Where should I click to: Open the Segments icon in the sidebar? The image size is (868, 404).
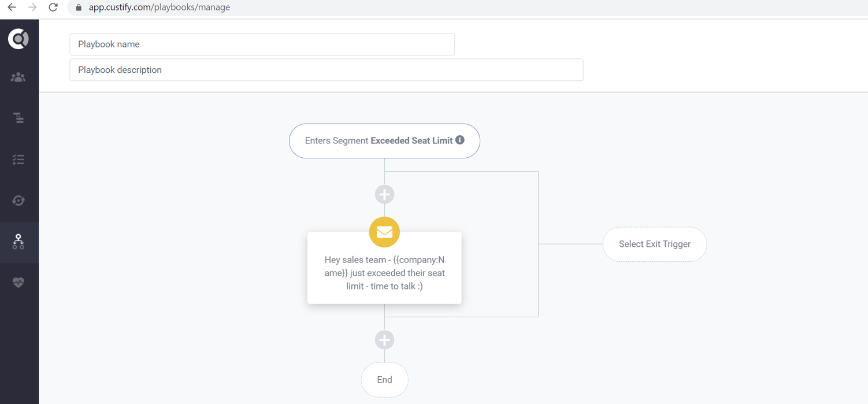click(19, 117)
